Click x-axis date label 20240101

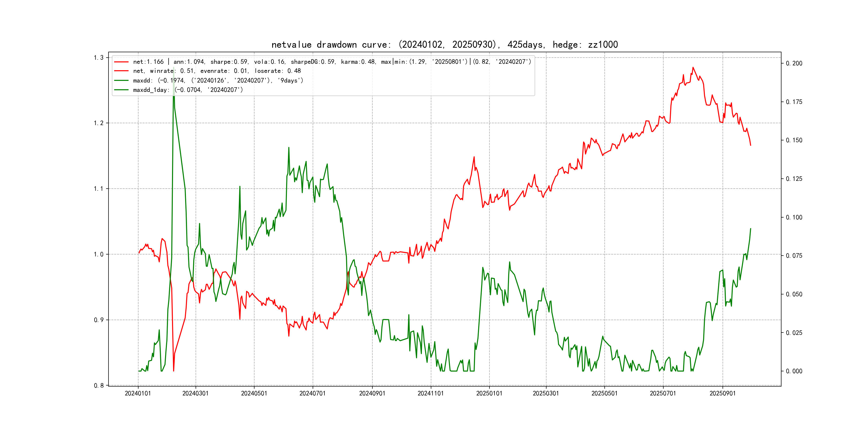tap(138, 394)
